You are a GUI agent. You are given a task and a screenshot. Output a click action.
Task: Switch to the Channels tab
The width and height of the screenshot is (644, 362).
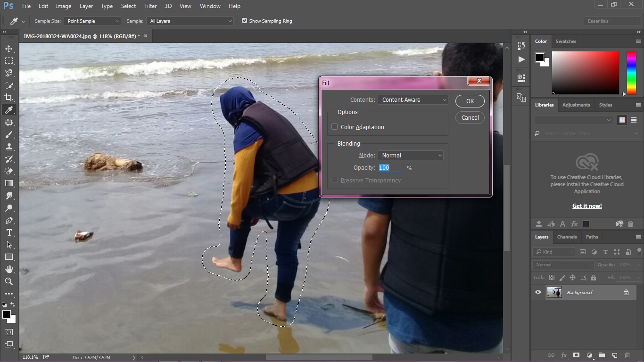coord(567,237)
